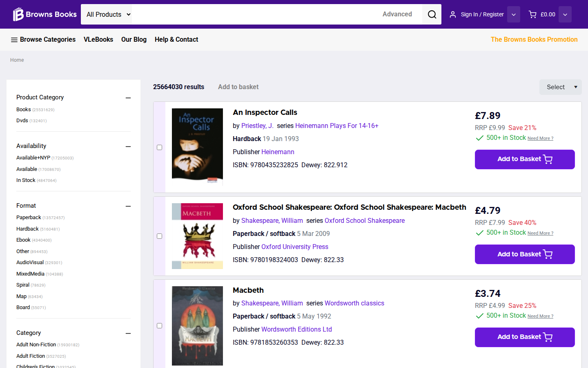Open the Sign In dropdown chevron

click(514, 14)
